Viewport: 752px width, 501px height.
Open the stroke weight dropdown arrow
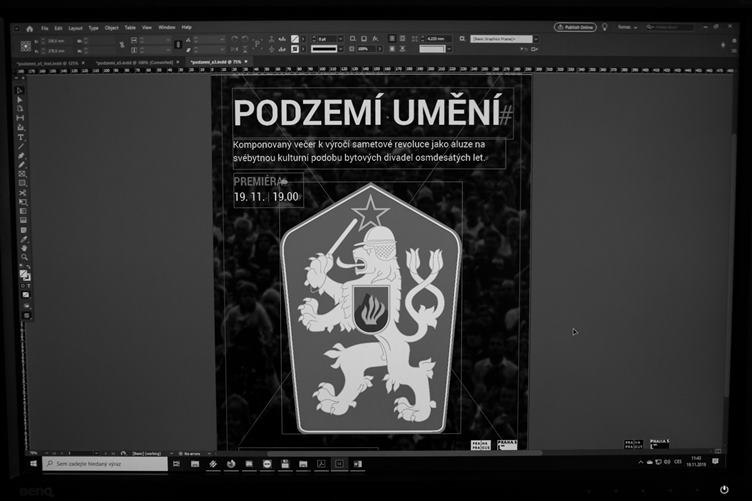coord(341,39)
